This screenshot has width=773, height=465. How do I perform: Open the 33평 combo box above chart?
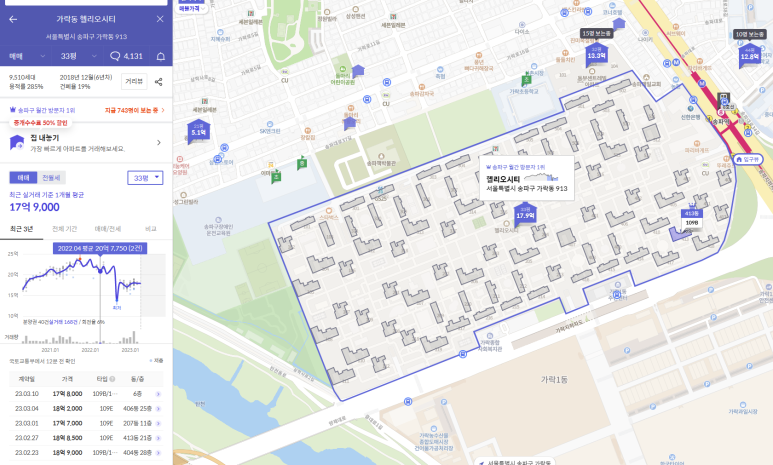click(145, 178)
